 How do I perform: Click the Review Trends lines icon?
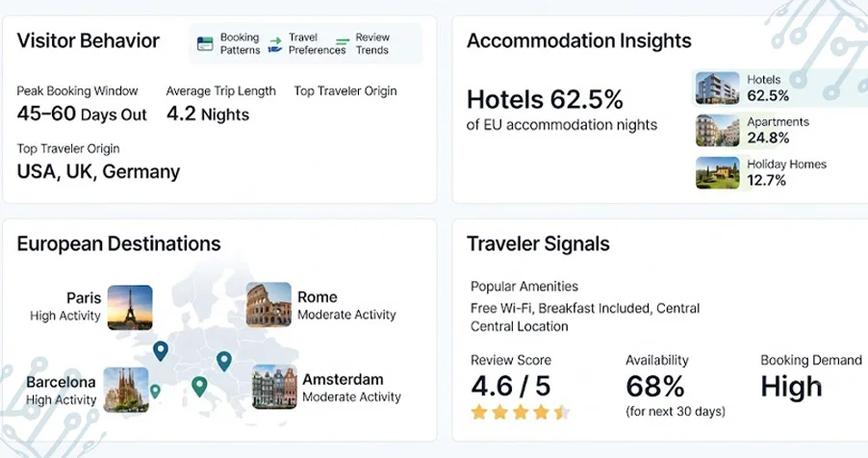343,41
